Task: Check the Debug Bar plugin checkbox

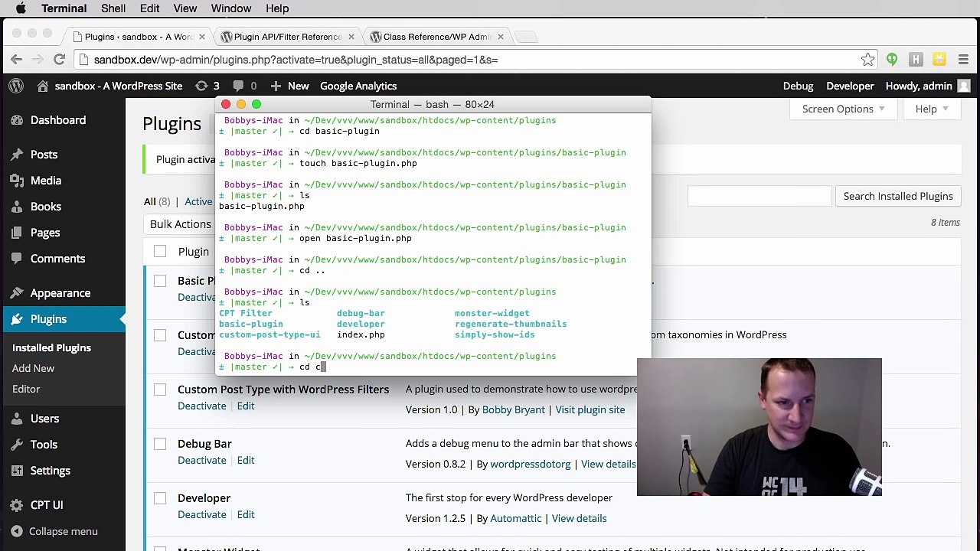Action: pyautogui.click(x=160, y=444)
